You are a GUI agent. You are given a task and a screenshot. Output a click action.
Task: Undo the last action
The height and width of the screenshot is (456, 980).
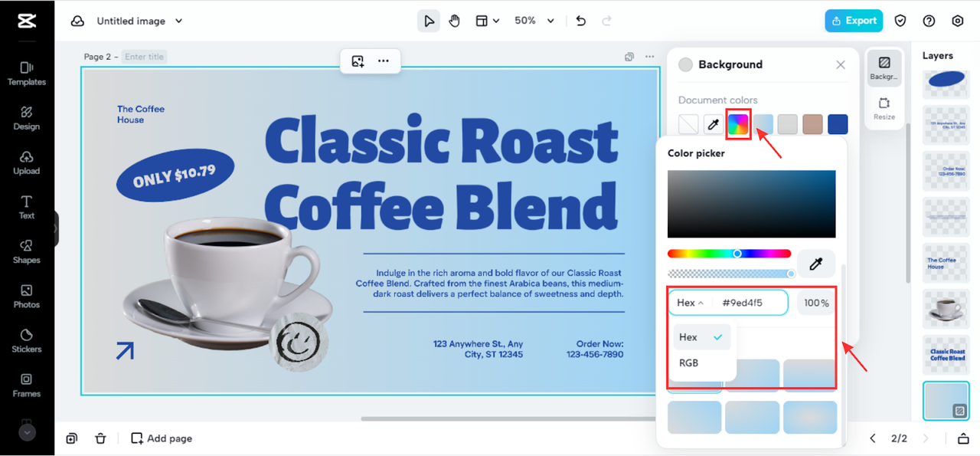coord(581,21)
